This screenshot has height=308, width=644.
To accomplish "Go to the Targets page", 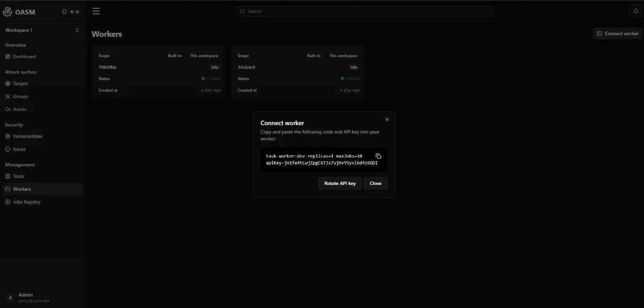I will pos(42,83).
